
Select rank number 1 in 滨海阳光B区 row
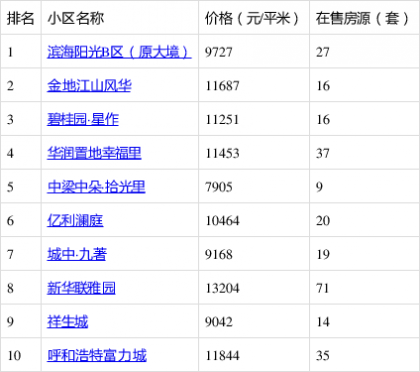[x=10, y=52]
